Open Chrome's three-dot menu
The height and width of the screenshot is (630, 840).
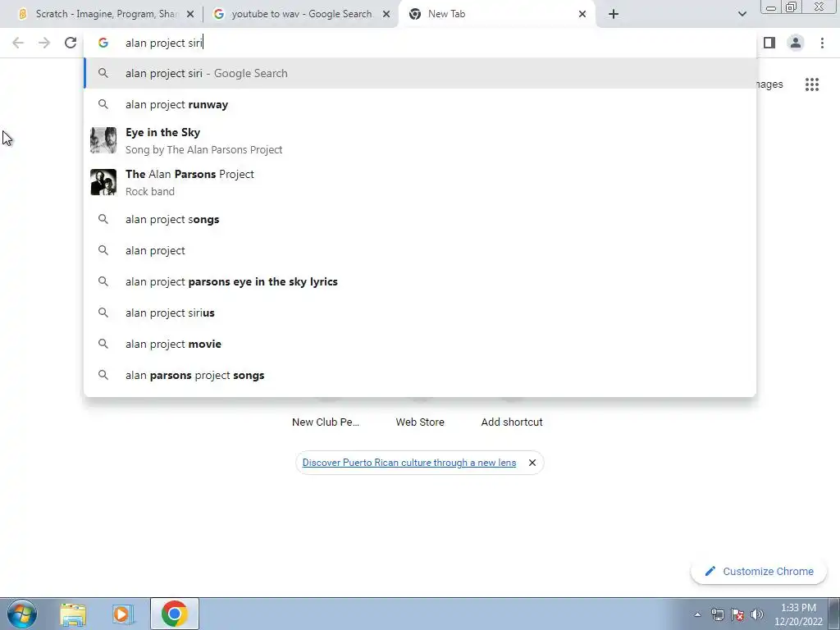[822, 43]
